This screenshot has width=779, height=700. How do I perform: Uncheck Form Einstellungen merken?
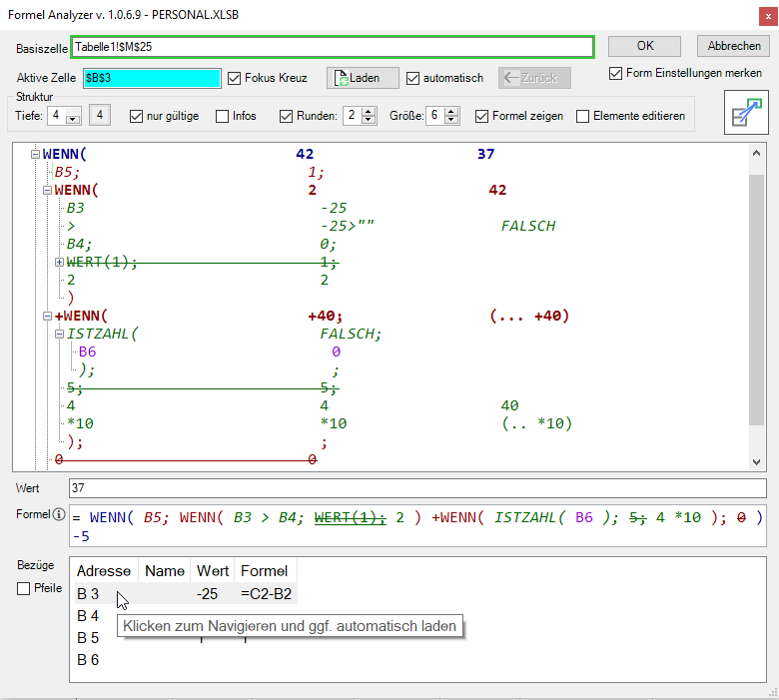pyautogui.click(x=615, y=73)
